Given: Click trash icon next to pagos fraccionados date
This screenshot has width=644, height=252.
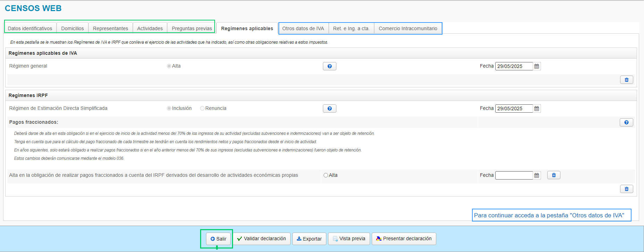Looking at the screenshot, I should [553, 175].
